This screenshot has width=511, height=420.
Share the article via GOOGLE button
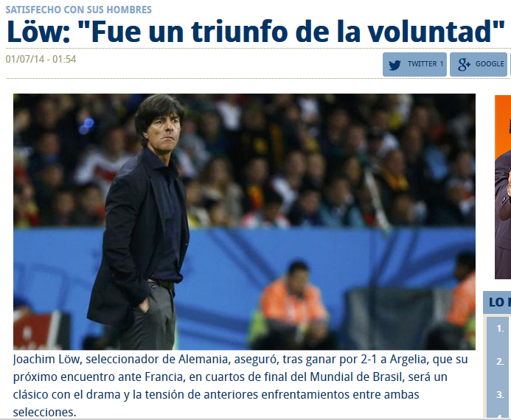pyautogui.click(x=479, y=64)
